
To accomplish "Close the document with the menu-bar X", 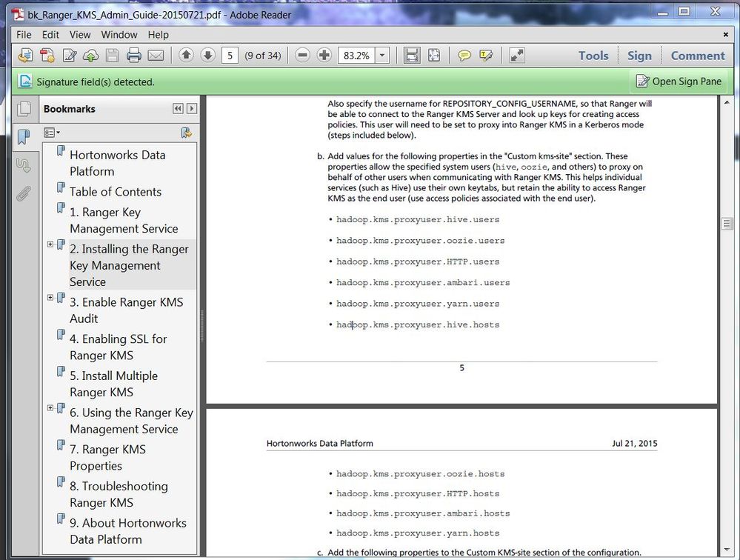I will point(726,34).
